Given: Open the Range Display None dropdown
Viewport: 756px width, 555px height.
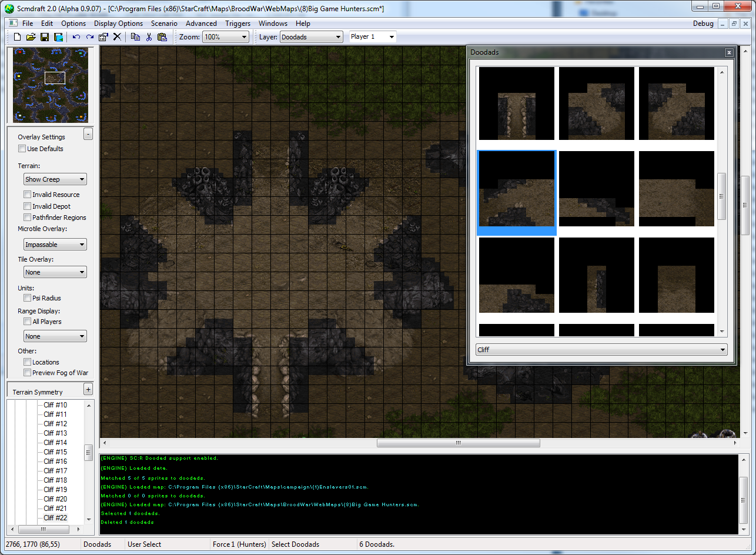Looking at the screenshot, I should [55, 336].
